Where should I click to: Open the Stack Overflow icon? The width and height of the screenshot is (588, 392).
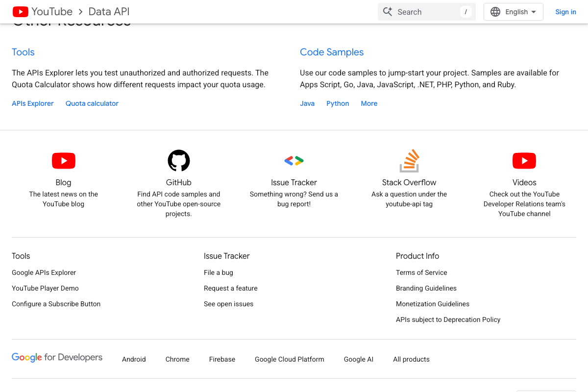(409, 161)
